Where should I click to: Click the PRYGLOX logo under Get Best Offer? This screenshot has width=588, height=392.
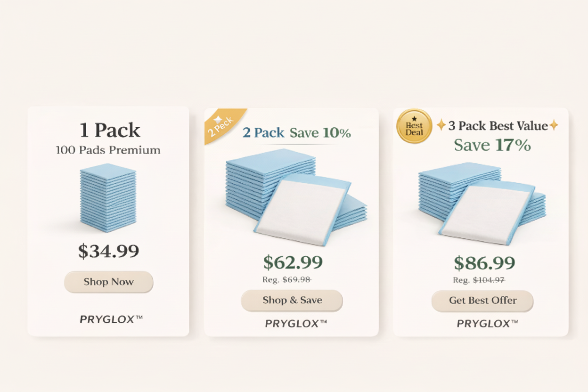tap(487, 324)
